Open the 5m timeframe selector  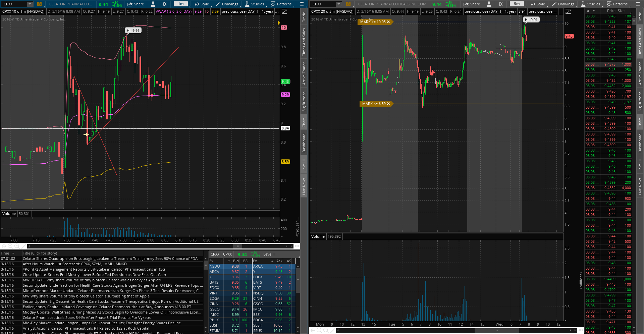(x=517, y=4)
